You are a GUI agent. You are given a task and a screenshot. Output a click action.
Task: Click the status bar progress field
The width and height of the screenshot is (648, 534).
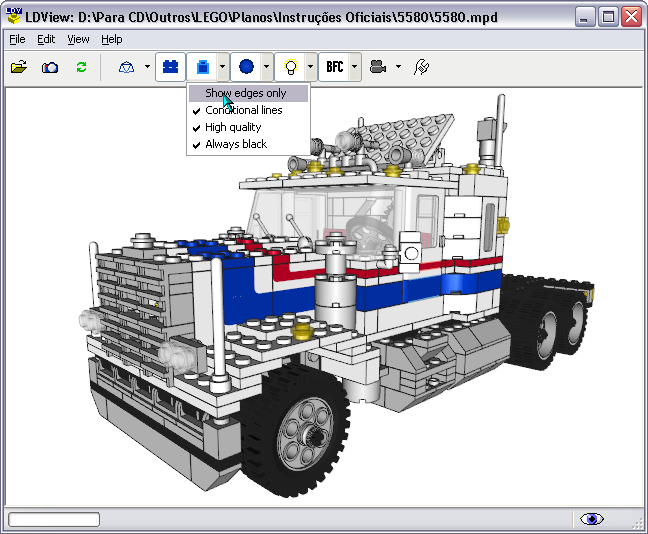tap(54, 519)
